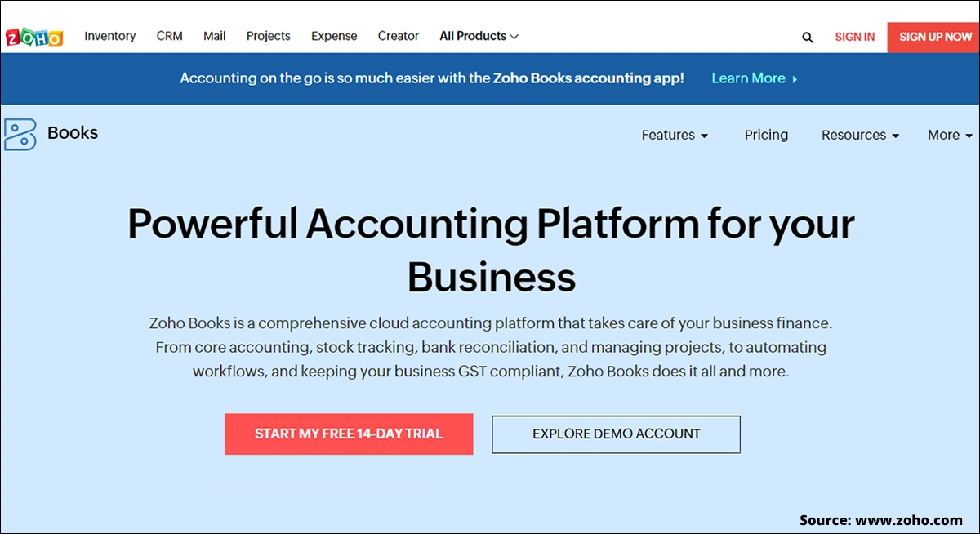
Task: Start my free 14-day trial
Action: pos(349,434)
